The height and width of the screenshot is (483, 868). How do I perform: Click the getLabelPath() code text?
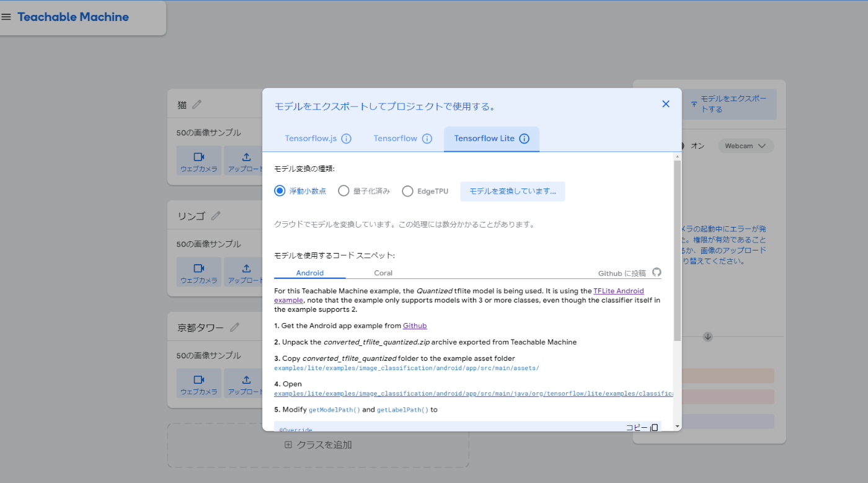(402, 410)
